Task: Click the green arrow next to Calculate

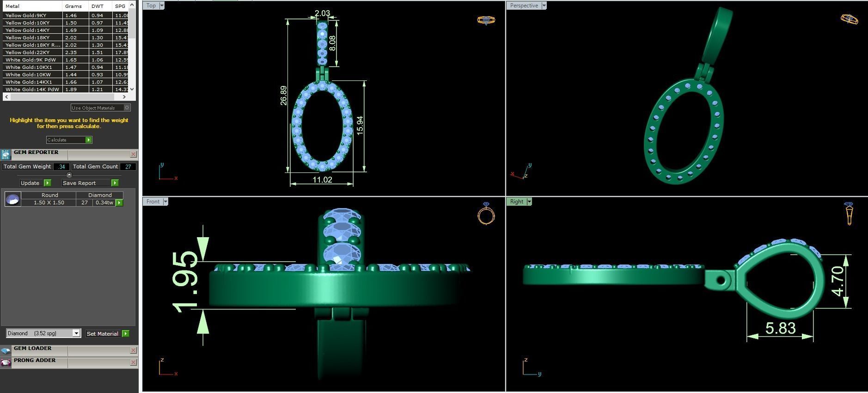Action: pos(89,140)
